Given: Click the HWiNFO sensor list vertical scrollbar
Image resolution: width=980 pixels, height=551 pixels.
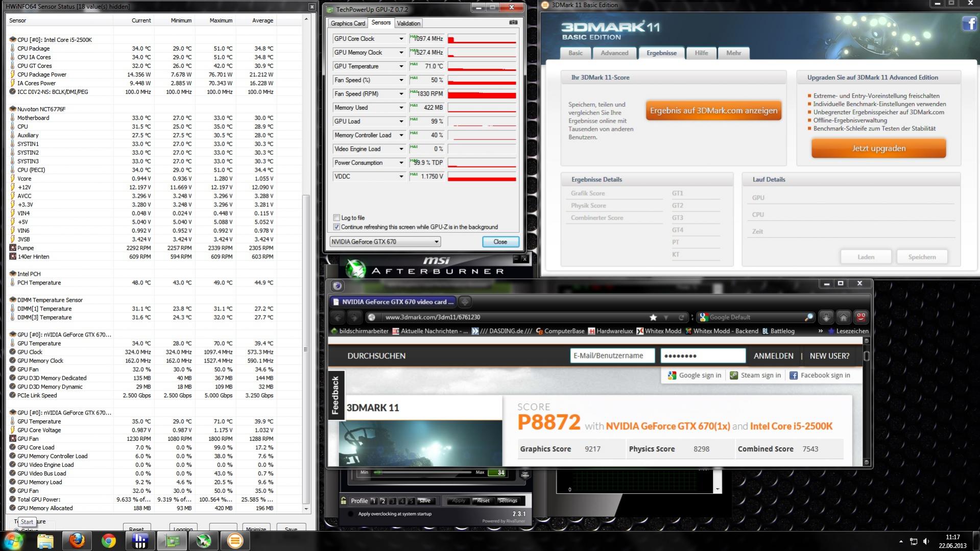Looking at the screenshot, I should (x=306, y=349).
